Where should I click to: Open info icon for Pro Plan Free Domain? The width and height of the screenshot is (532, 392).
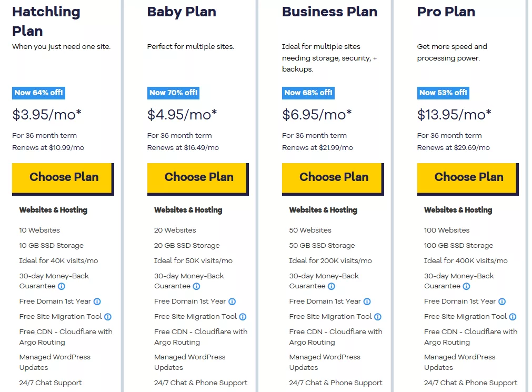click(x=502, y=301)
